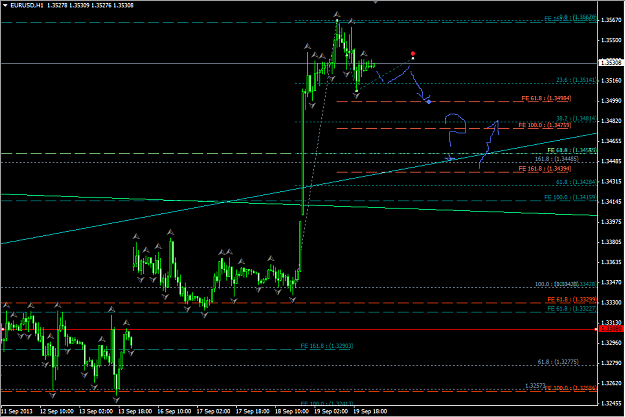
Task: Click the 19 Sep 02:00 time label
Action: pos(331,411)
